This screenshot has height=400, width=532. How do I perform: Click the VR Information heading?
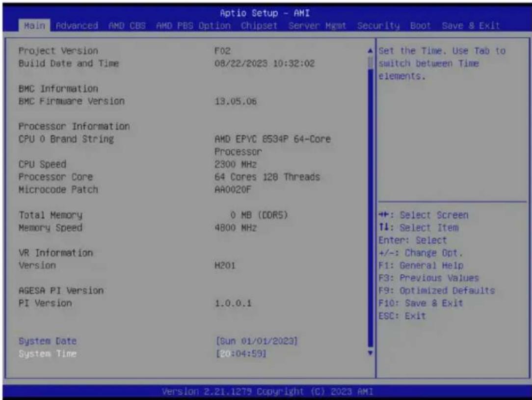pos(55,253)
